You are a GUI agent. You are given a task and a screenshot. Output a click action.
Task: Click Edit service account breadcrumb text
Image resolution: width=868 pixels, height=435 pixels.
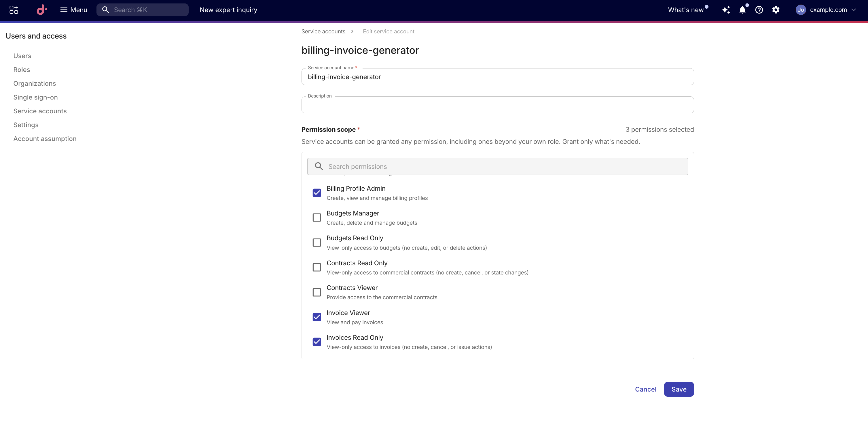click(x=388, y=31)
